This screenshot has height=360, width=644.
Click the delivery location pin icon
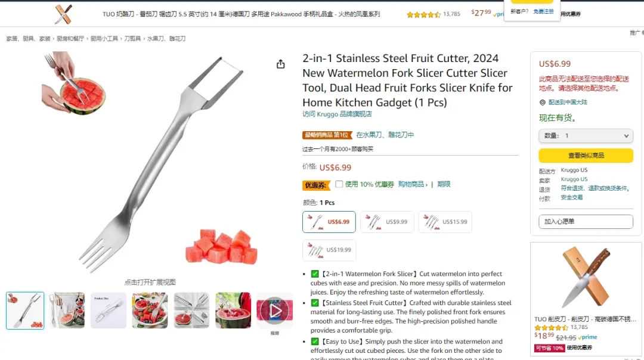[542, 102]
